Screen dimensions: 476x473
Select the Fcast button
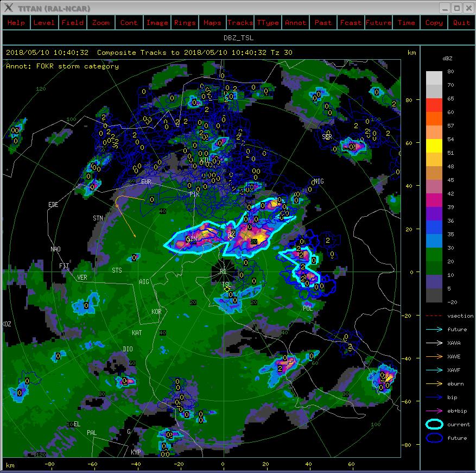pos(351,23)
